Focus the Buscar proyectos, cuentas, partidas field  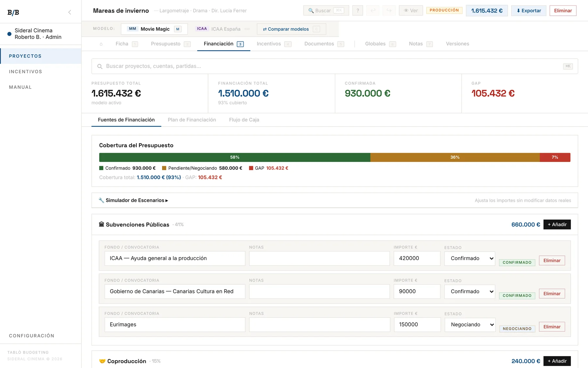(335, 66)
